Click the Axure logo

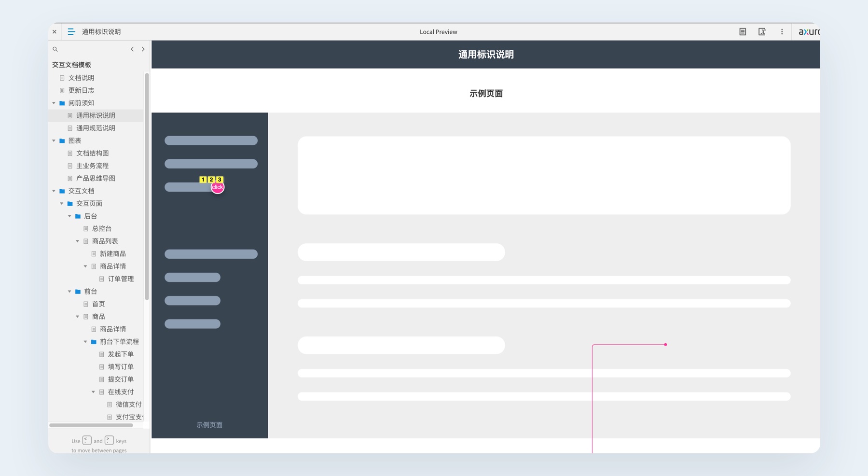pyautogui.click(x=809, y=32)
